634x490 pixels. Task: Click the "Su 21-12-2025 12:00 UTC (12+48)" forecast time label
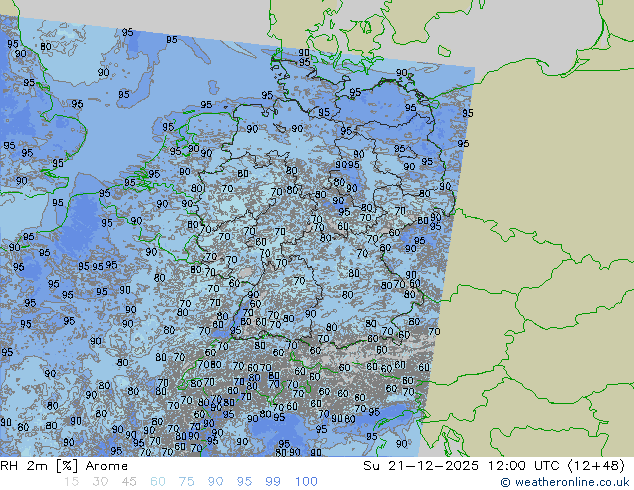click(494, 466)
